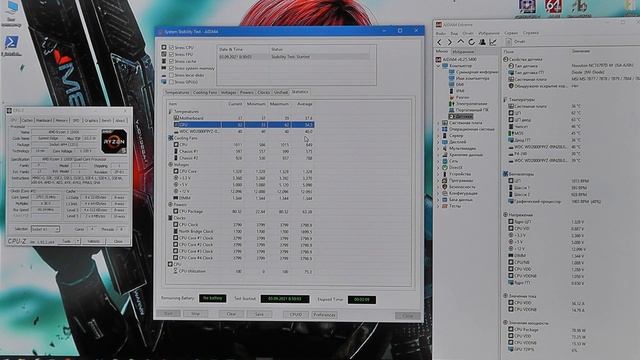The height and width of the screenshot is (360, 640).
Task: Switch to the Clocks tab
Action: (x=264, y=93)
